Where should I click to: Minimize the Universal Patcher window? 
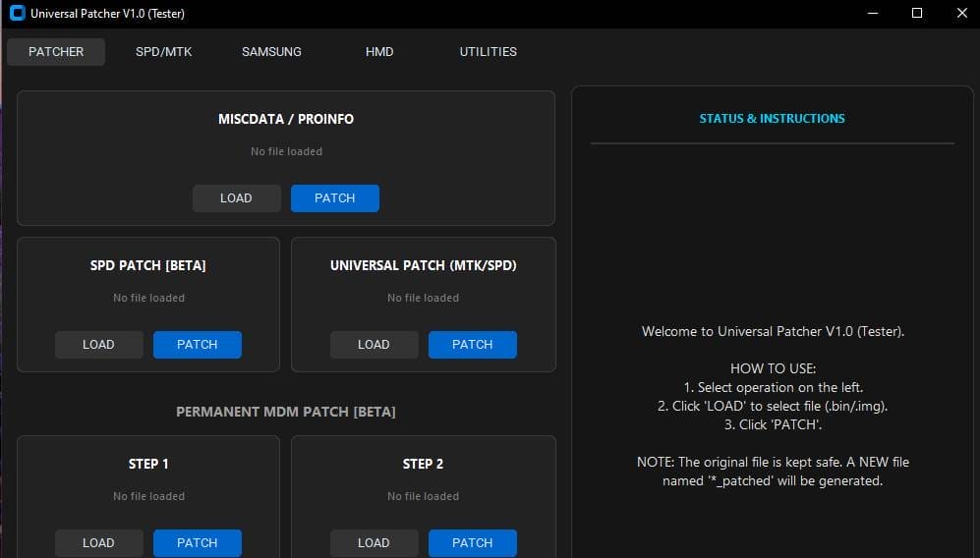pos(873,13)
